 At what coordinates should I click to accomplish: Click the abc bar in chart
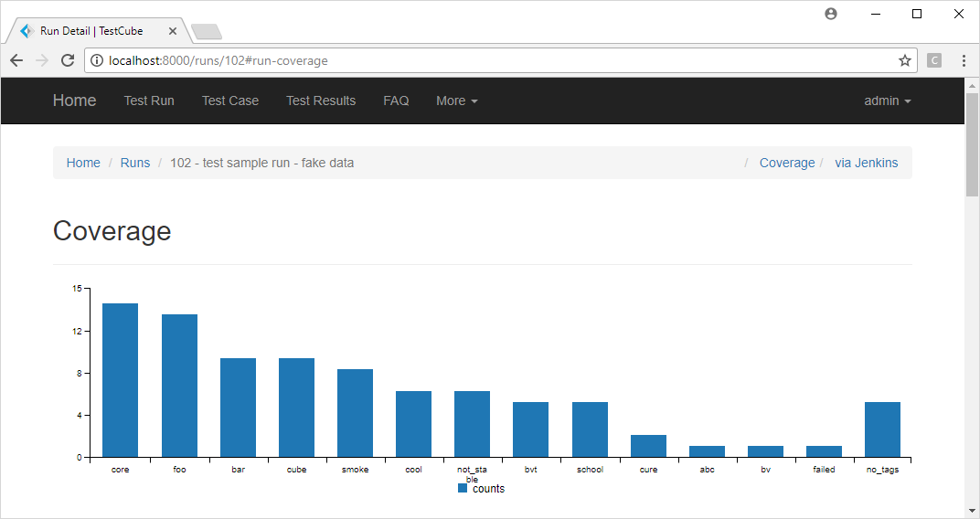[707, 451]
